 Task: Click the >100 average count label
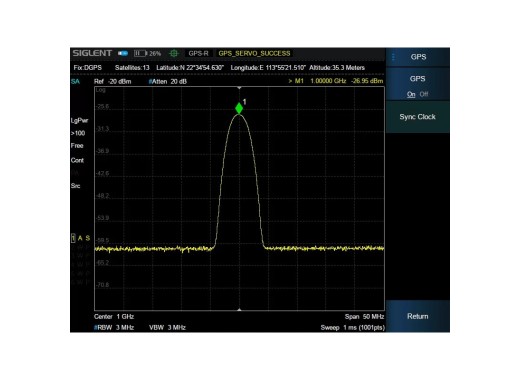[78, 133]
